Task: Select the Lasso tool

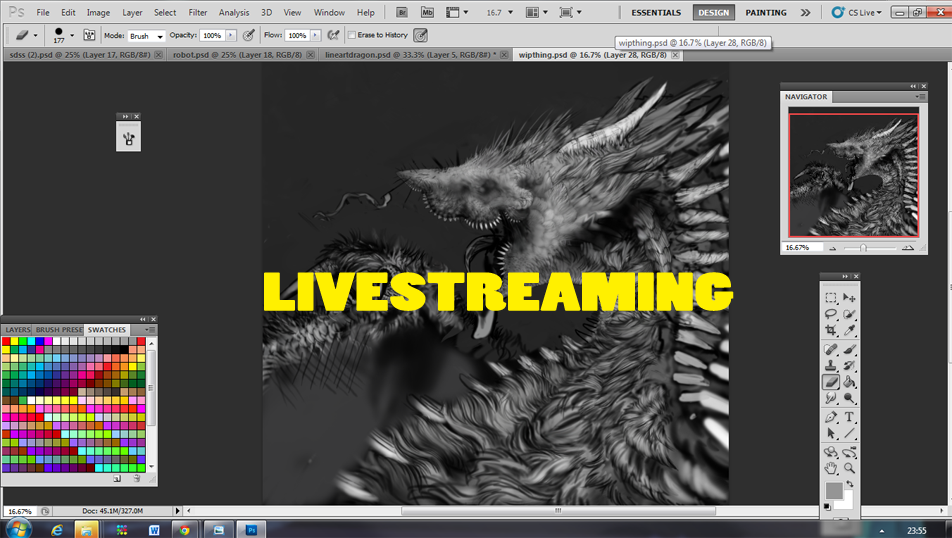Action: click(830, 314)
